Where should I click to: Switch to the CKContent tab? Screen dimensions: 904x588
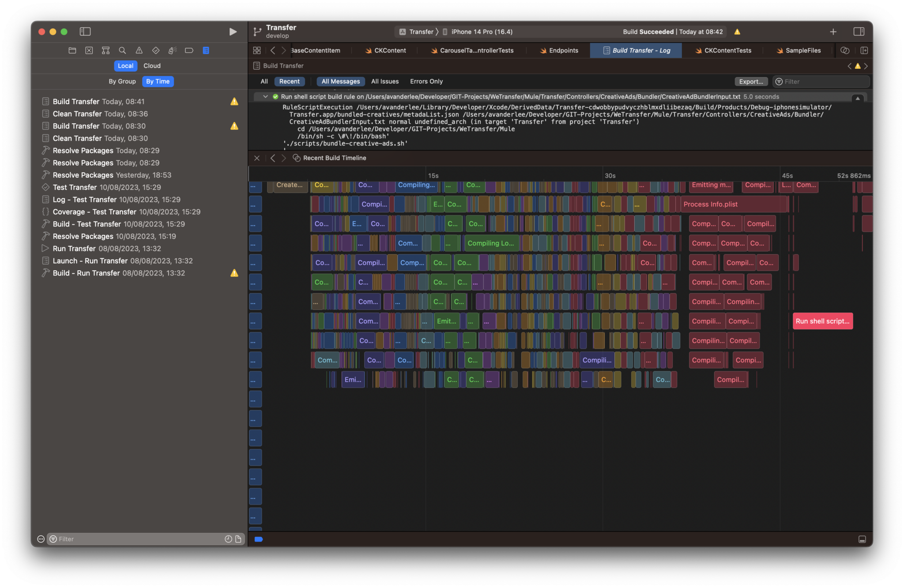tap(385, 50)
